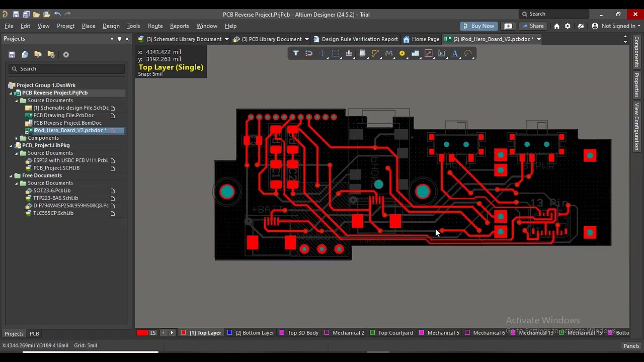This screenshot has height=362, width=644.
Task: Click the red current layer color swatch
Action: (x=142, y=333)
